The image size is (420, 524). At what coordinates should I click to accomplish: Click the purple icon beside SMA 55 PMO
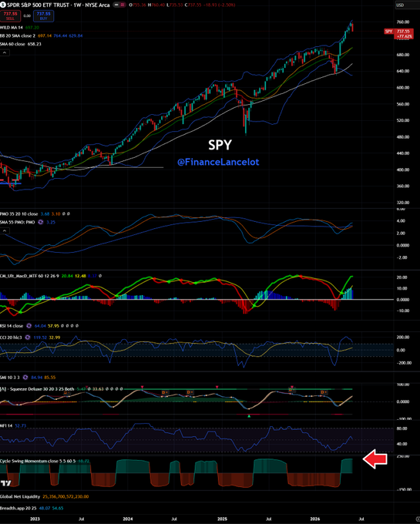pos(41,222)
